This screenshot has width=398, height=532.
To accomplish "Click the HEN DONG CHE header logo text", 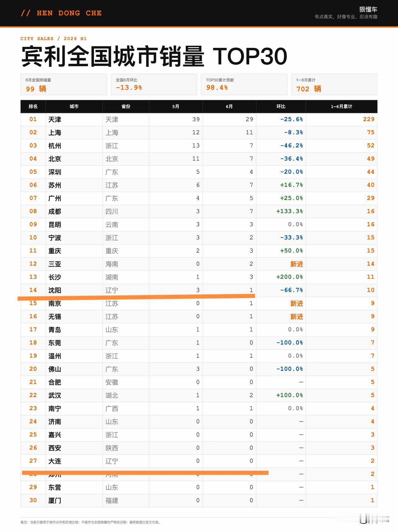I will (x=61, y=13).
